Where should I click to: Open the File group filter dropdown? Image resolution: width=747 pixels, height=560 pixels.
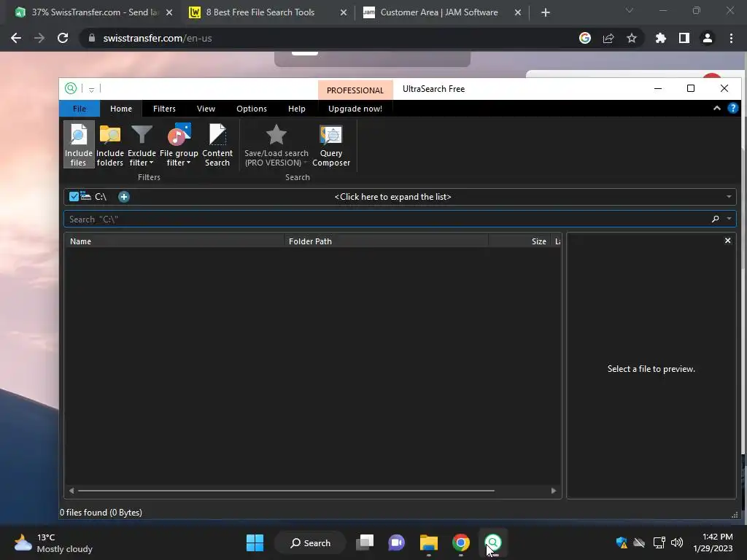pyautogui.click(x=179, y=144)
